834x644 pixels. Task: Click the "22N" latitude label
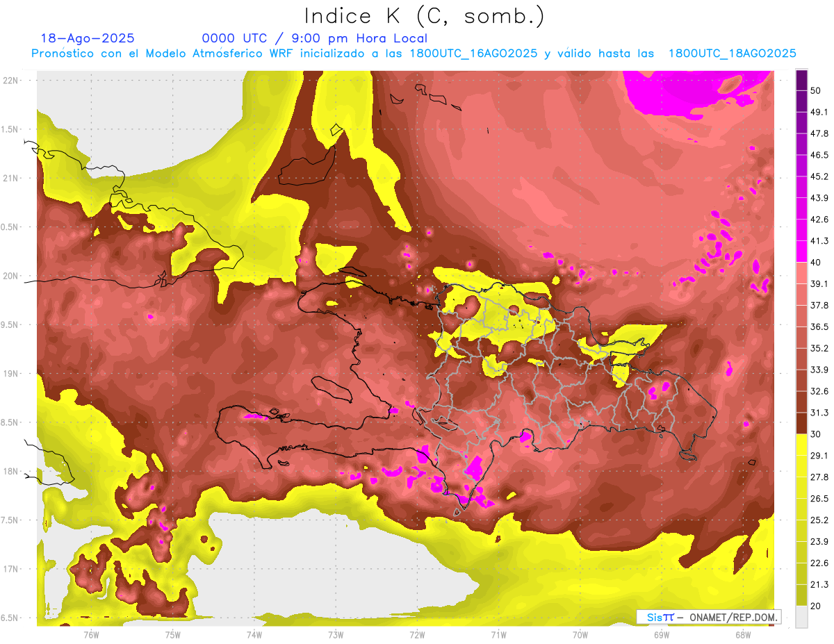(x=11, y=81)
